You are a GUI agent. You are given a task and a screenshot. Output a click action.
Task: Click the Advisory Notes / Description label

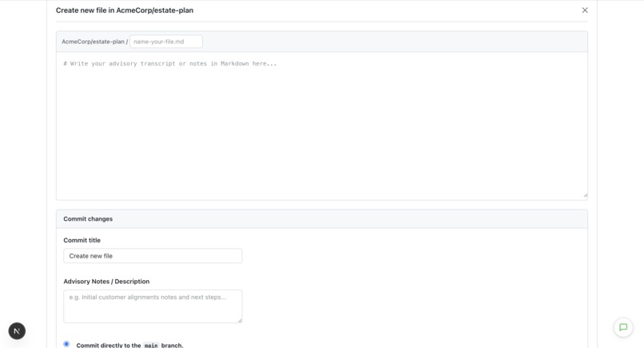[x=106, y=282]
